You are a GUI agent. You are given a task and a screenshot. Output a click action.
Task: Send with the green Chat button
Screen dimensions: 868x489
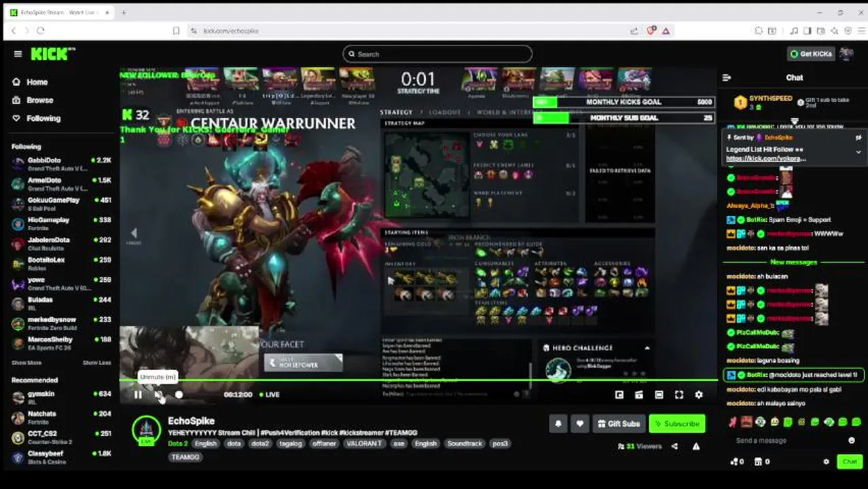click(850, 462)
